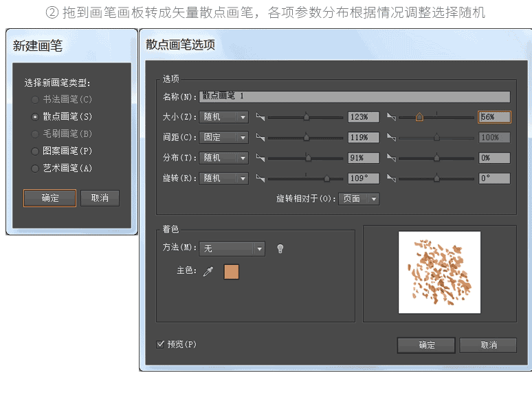Select the 图案画笔(P) radio button
Image resolution: width=532 pixels, height=395 pixels.
tap(35, 151)
